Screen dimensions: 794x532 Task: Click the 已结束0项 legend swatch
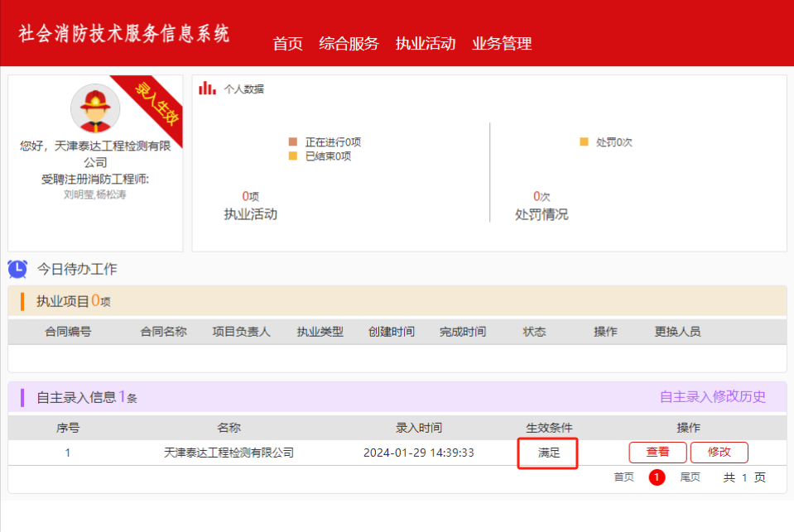click(293, 156)
